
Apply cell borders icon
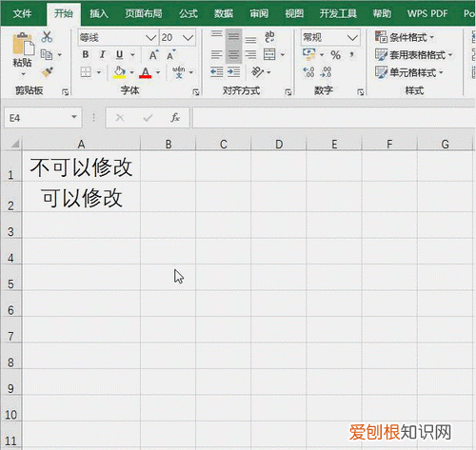pyautogui.click(x=86, y=72)
